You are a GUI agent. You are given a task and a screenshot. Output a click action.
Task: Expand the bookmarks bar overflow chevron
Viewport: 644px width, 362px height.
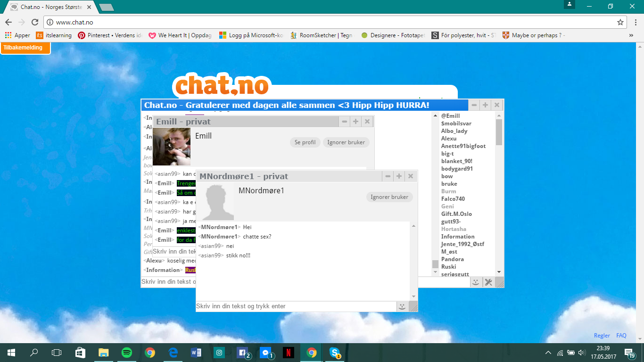(x=631, y=35)
